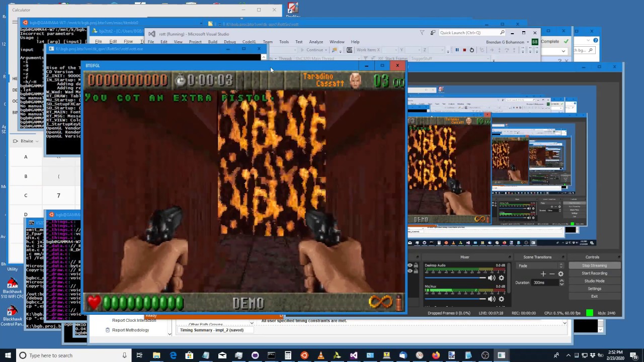Viewport: 644px width, 362px height.
Task: Open the Help menu in Visual Studio
Action: pyautogui.click(x=355, y=42)
